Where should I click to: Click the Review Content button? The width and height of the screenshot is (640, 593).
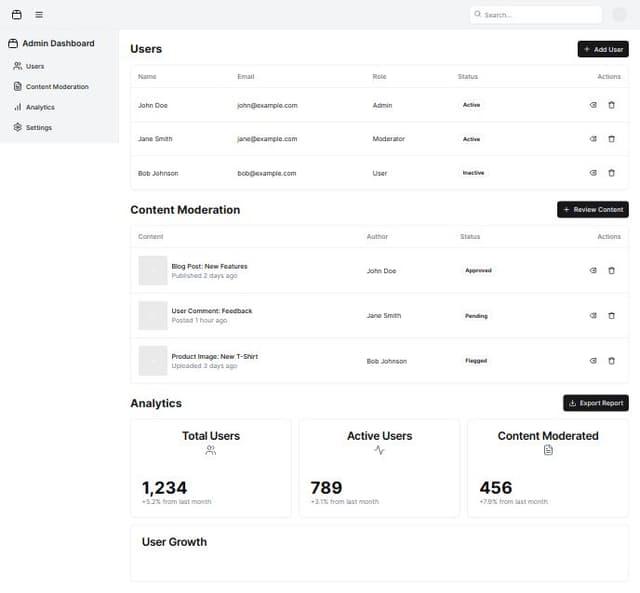593,210
